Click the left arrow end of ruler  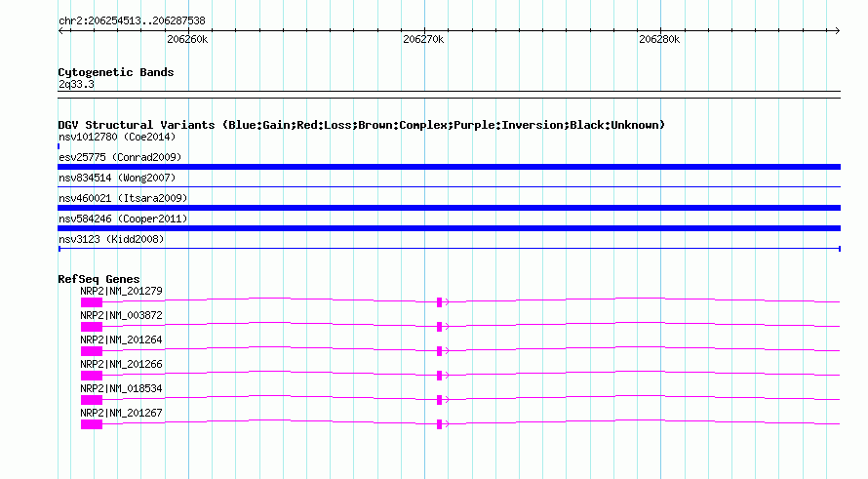click(x=61, y=31)
